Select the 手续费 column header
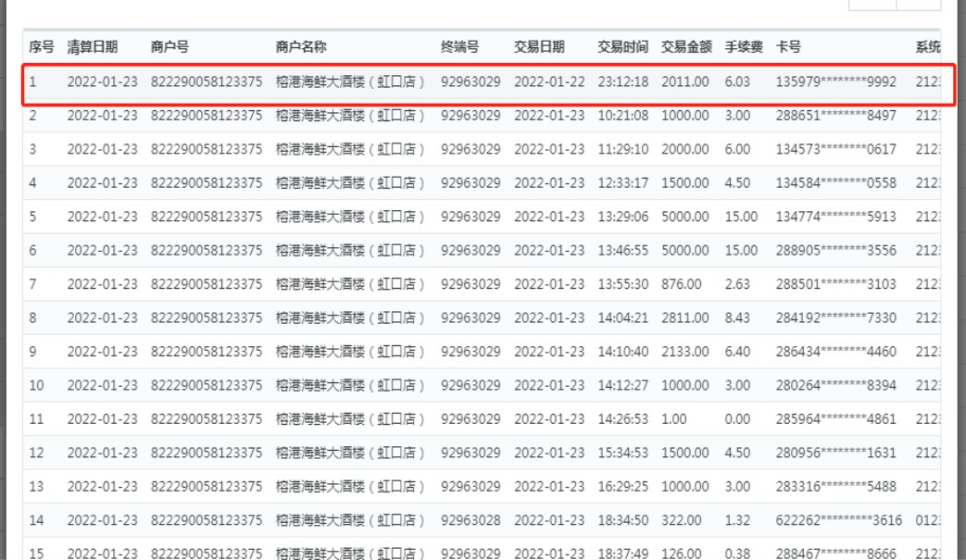This screenshot has width=966, height=560. 743,48
